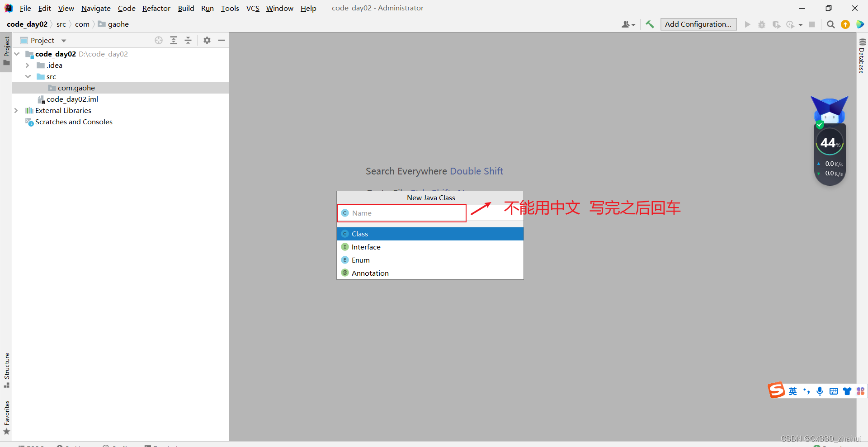Screen dimensions: 868x447
Task: Click the orange IDE update icon
Action: [x=845, y=24]
